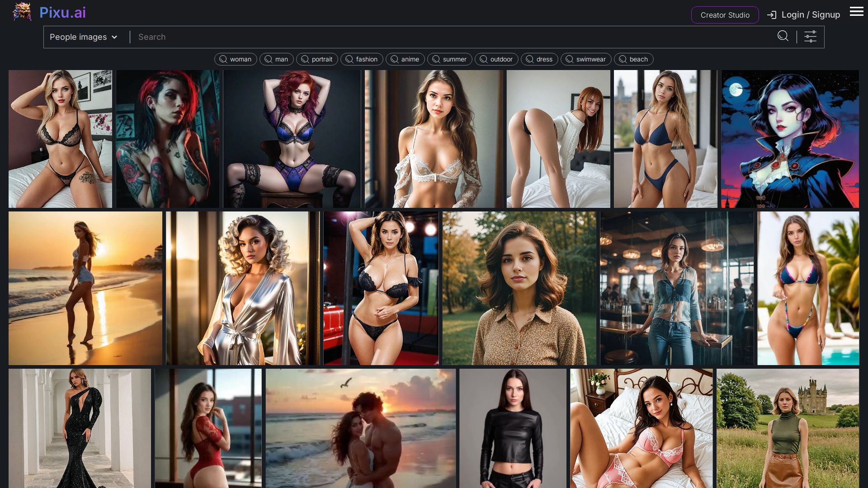Image resolution: width=868 pixels, height=488 pixels.
Task: Click magnifier icon in beach tag
Action: coord(623,59)
